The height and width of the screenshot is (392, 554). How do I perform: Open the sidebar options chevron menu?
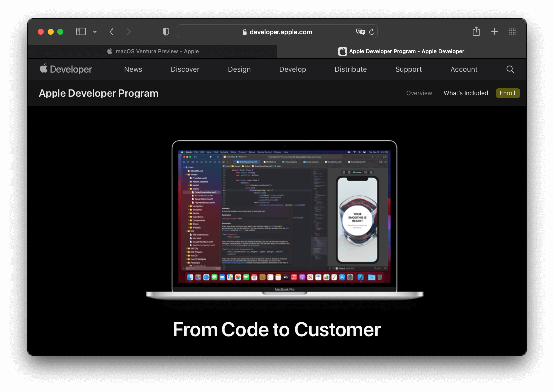(x=95, y=32)
